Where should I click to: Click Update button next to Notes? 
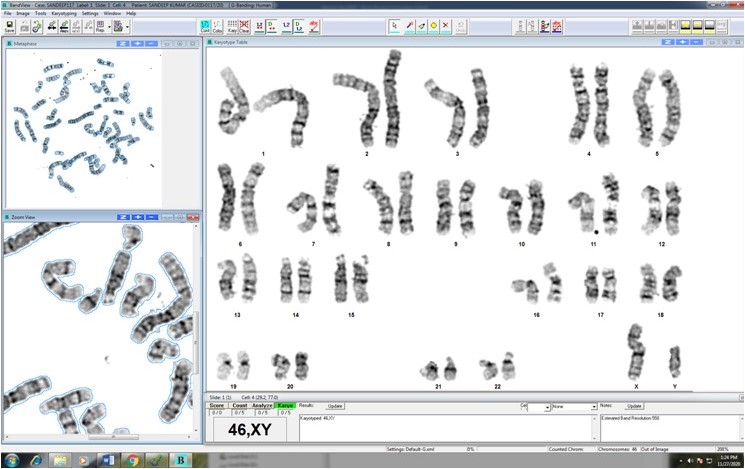point(634,406)
